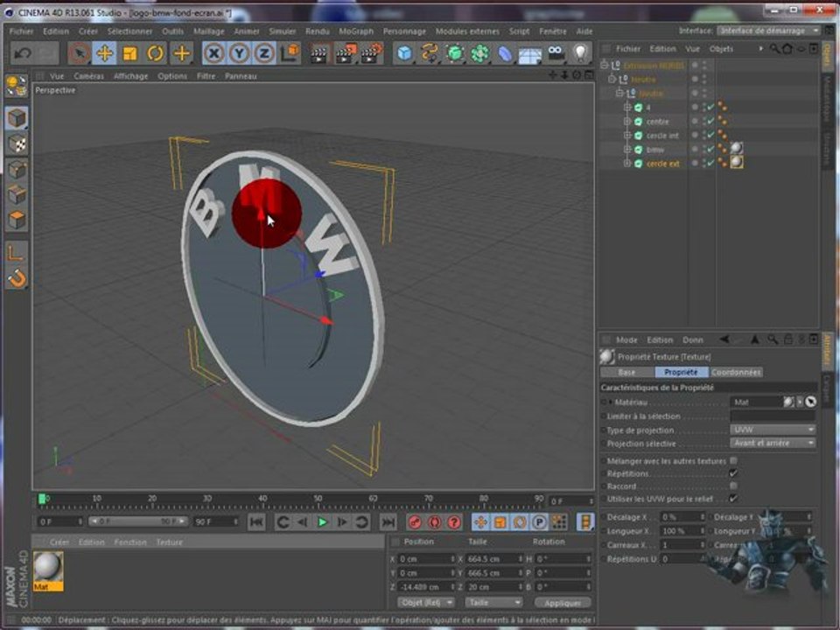Select the Live Selection tool

click(x=80, y=53)
